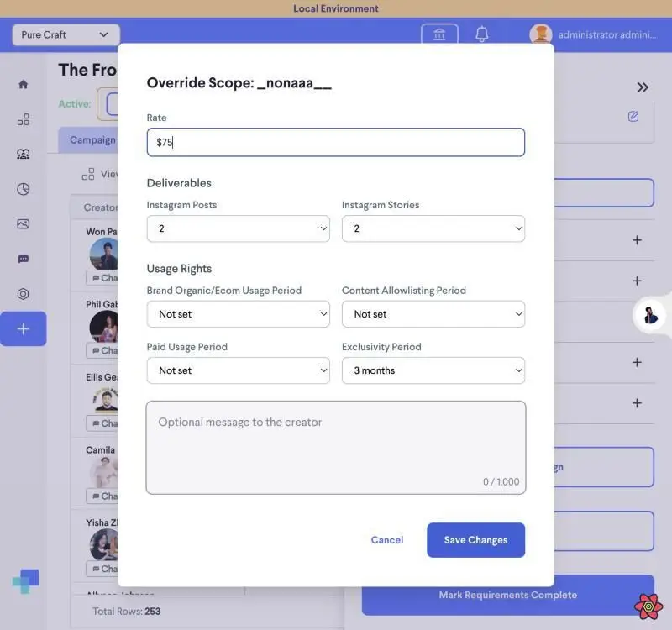Open the Pure Craft workspace dropdown
The image size is (672, 630).
[x=66, y=34]
